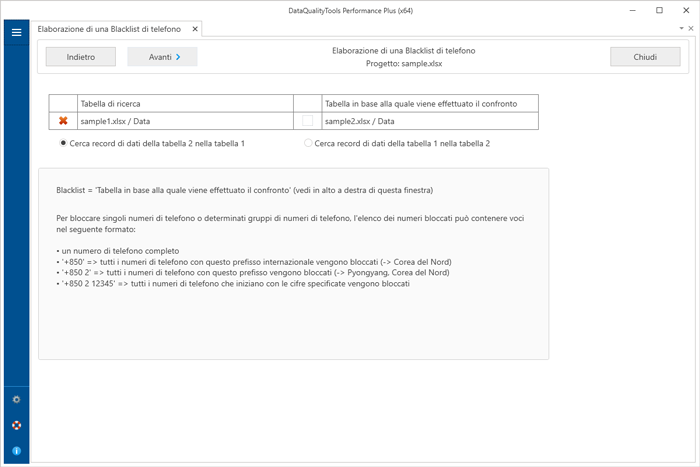Close the document panel with top-right X
Viewport: 700px width, 467px height.
(x=691, y=29)
